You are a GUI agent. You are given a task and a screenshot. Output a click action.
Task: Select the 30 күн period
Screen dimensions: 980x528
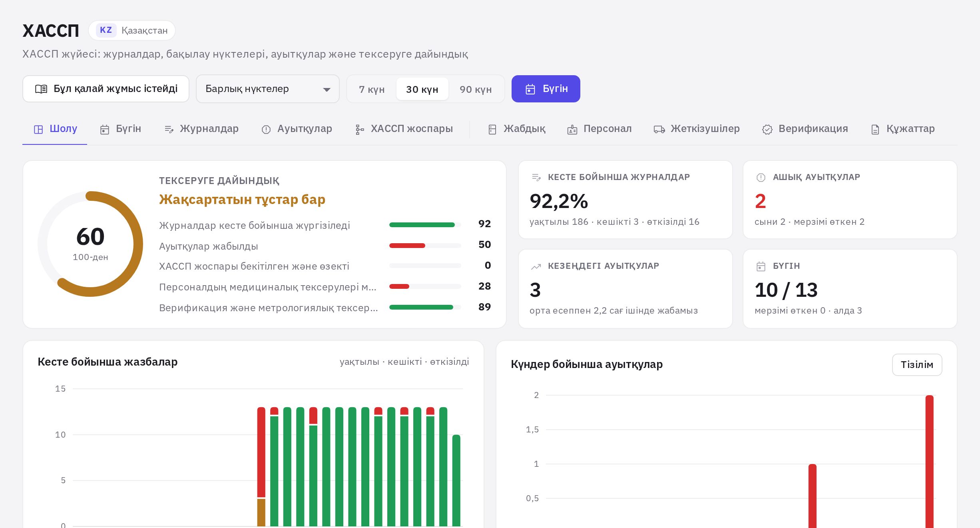(x=422, y=89)
